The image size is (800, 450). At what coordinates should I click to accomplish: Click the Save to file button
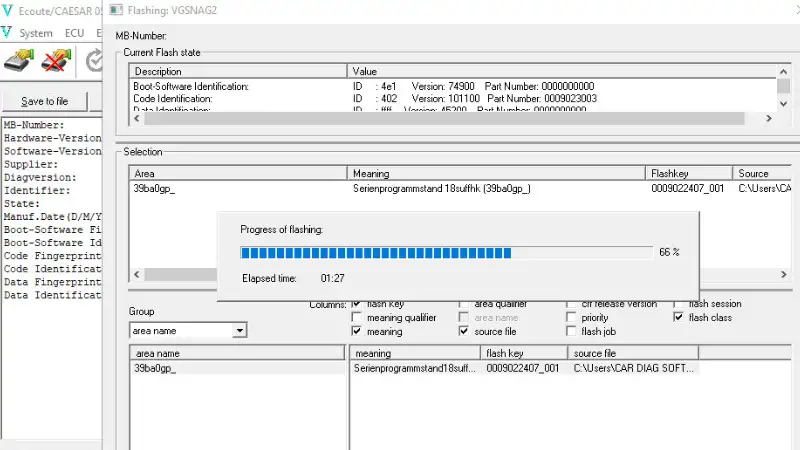(x=45, y=102)
